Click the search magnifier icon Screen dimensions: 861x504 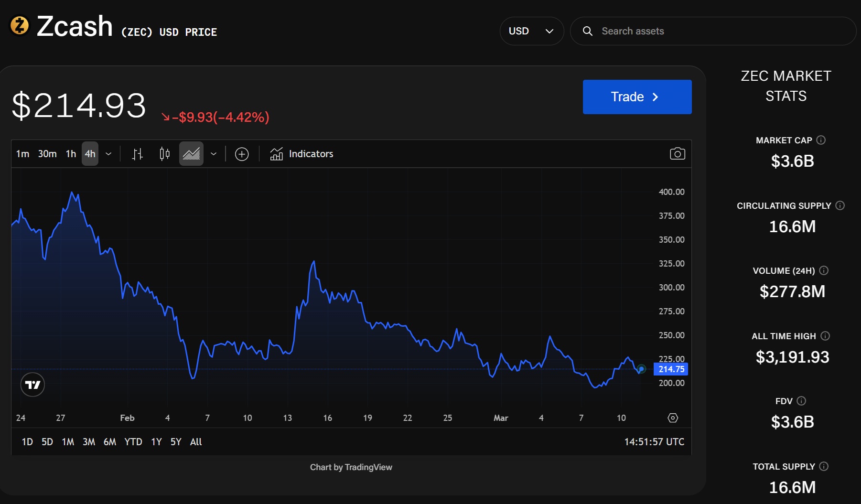[588, 31]
